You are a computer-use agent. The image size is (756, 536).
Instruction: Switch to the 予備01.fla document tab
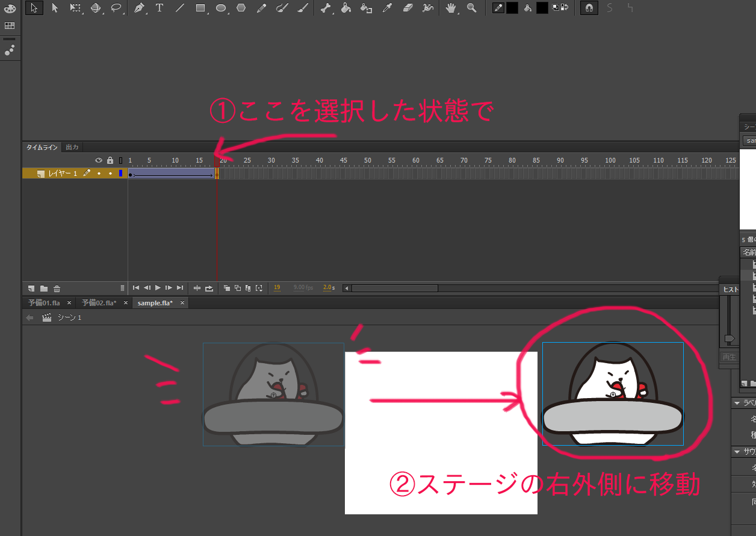(x=44, y=303)
